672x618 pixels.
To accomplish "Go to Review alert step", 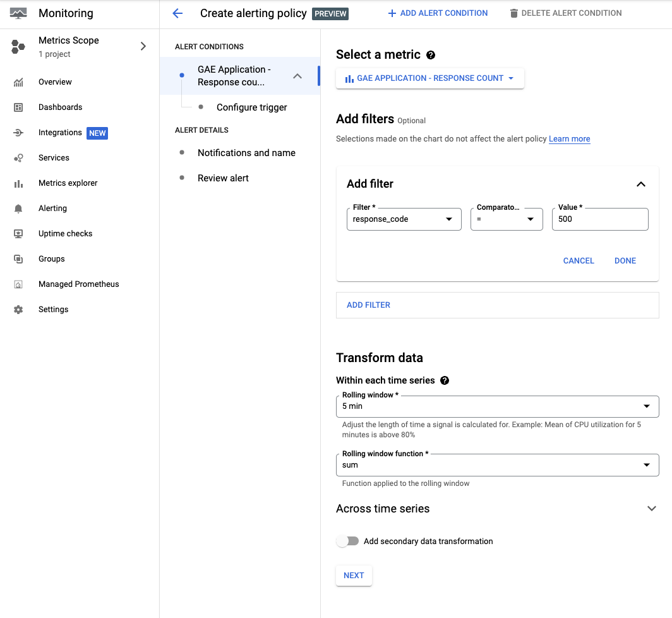I will click(x=223, y=178).
